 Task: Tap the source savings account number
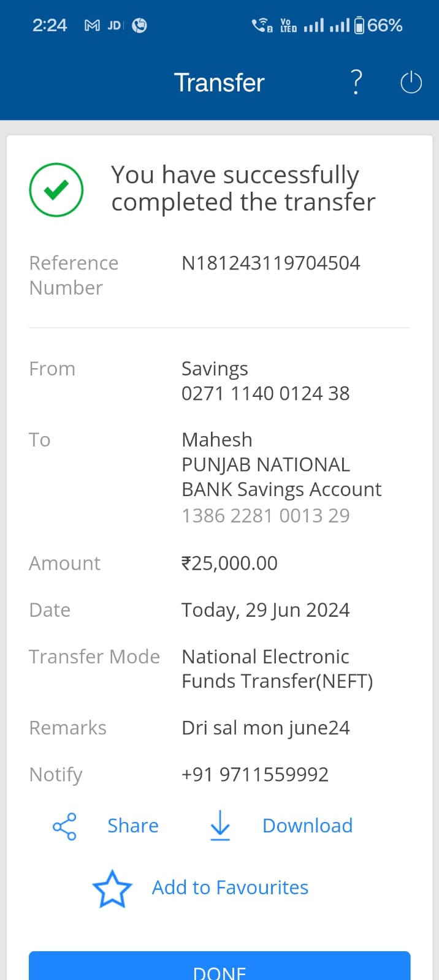(x=265, y=393)
